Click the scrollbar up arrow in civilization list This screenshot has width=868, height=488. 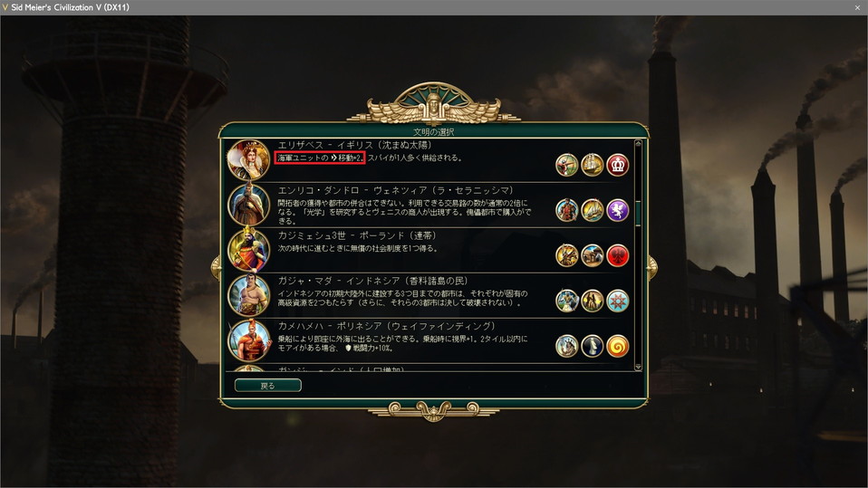click(638, 144)
